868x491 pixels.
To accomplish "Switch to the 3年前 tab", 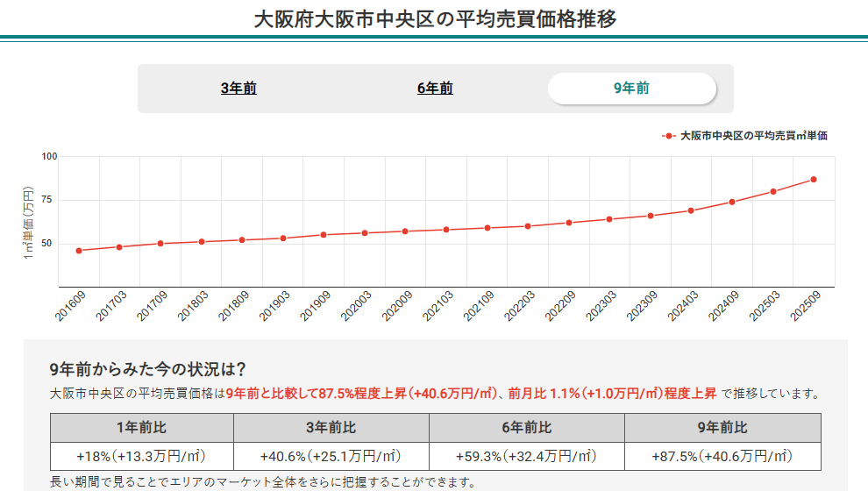I will (x=238, y=88).
